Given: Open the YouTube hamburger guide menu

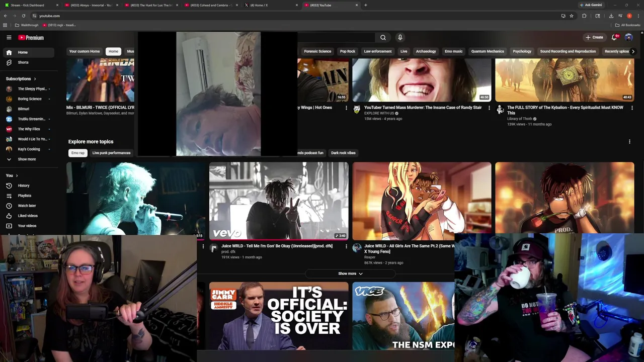Looking at the screenshot, I should pyautogui.click(x=9, y=37).
